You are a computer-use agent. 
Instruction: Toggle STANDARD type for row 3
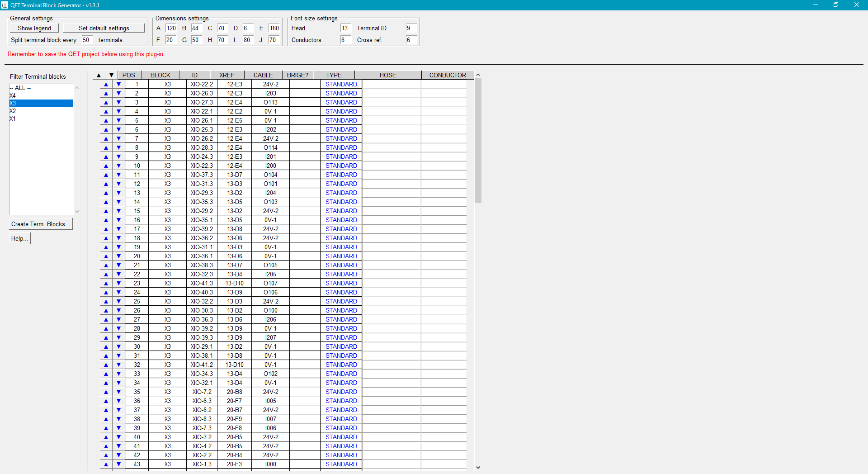click(341, 103)
